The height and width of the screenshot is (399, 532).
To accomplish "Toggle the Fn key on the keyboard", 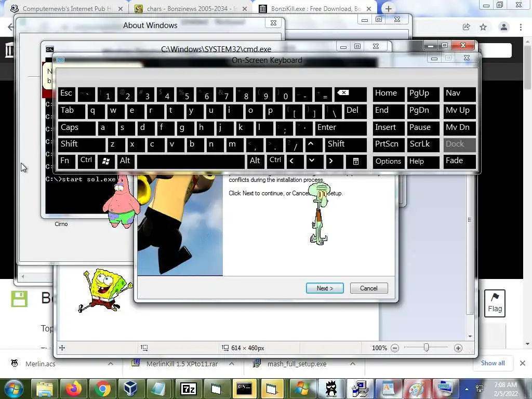I will [x=66, y=162].
